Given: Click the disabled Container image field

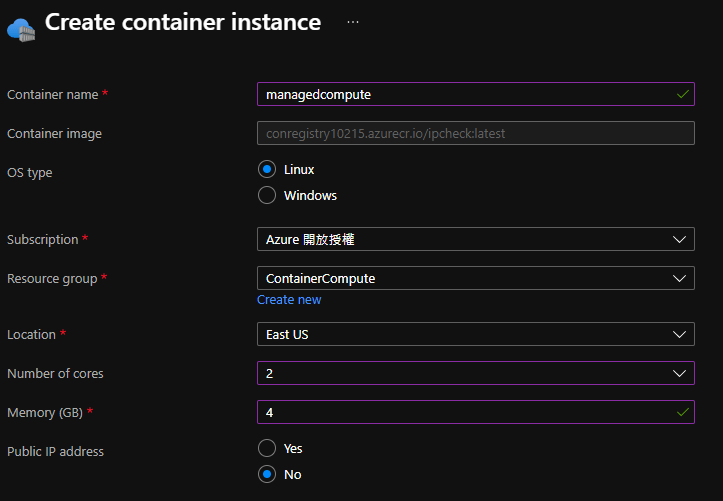Looking at the screenshot, I should click(x=475, y=133).
